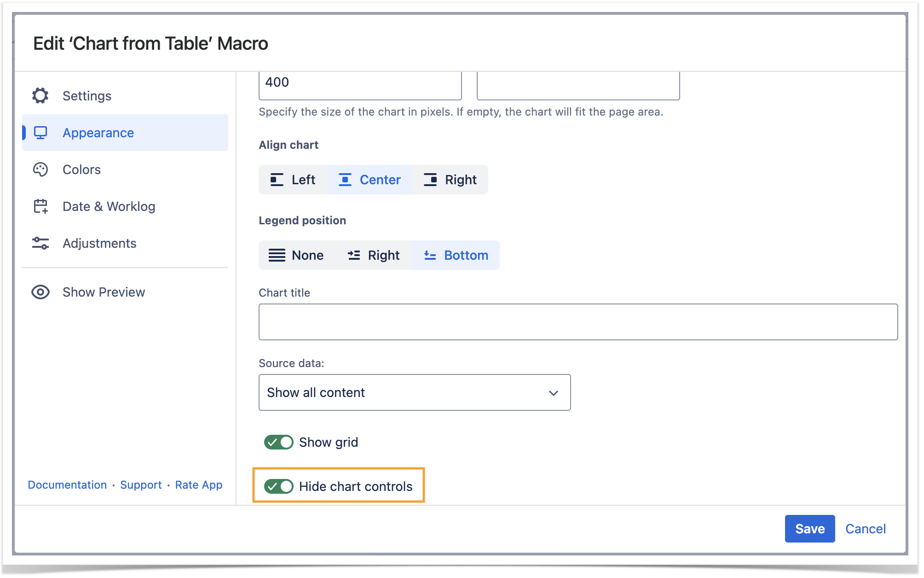
Task: Click the Date & Worklog calendar icon
Action: pos(40,206)
